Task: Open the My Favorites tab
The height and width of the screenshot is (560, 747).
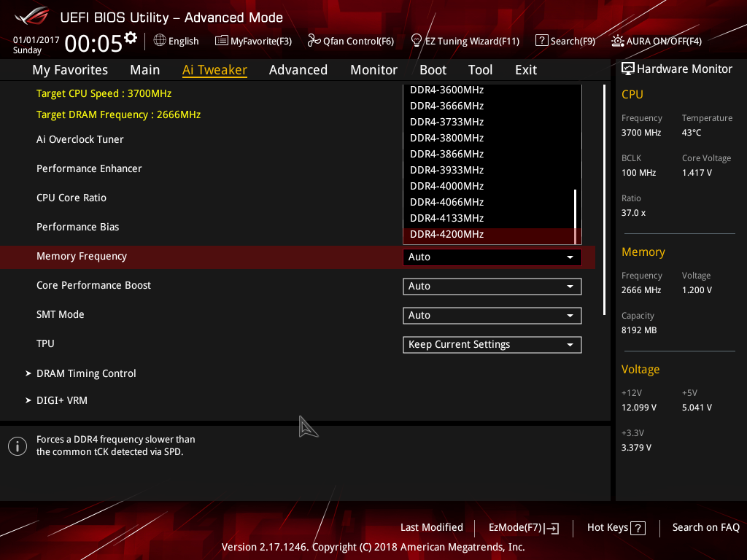Action: pos(70,70)
